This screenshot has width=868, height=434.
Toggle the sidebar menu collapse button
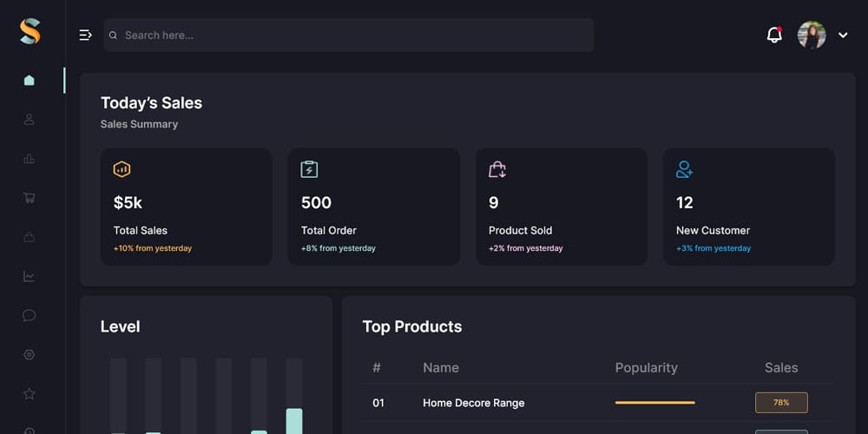pos(85,35)
